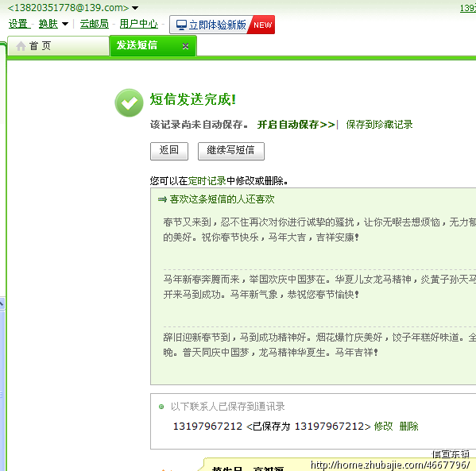The height and width of the screenshot is (471, 476).
Task: Close the 发送短信 tab with the X
Action: tap(185, 46)
